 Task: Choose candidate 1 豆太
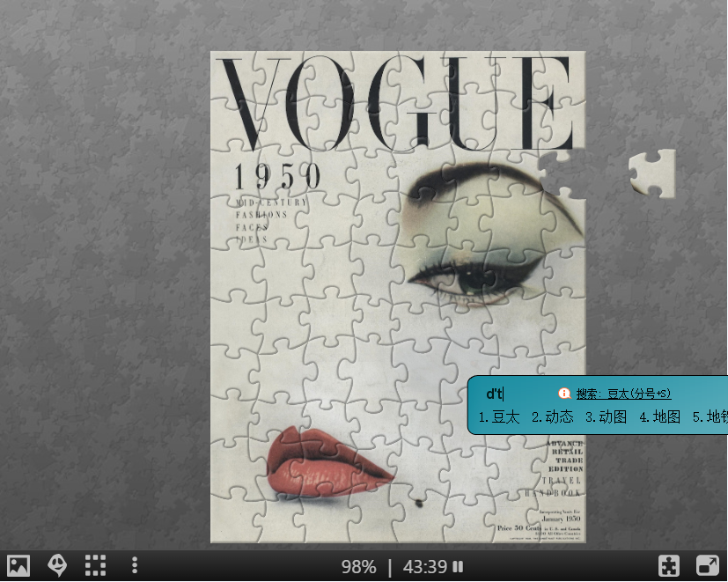499,417
